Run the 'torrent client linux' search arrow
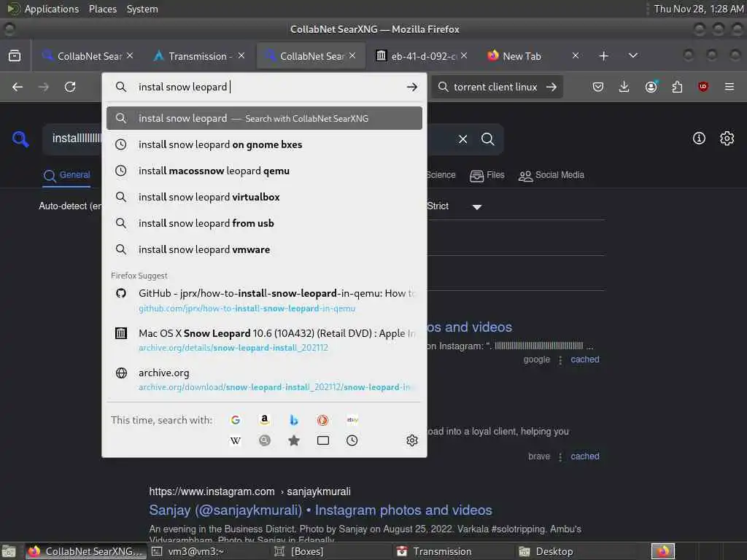This screenshot has width=747, height=560. click(551, 87)
